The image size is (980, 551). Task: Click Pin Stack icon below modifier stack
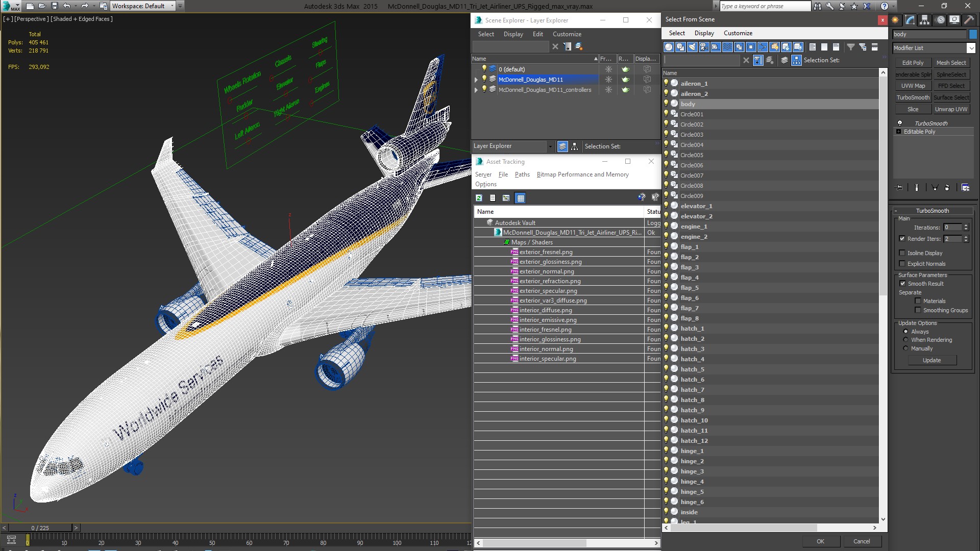pyautogui.click(x=899, y=188)
